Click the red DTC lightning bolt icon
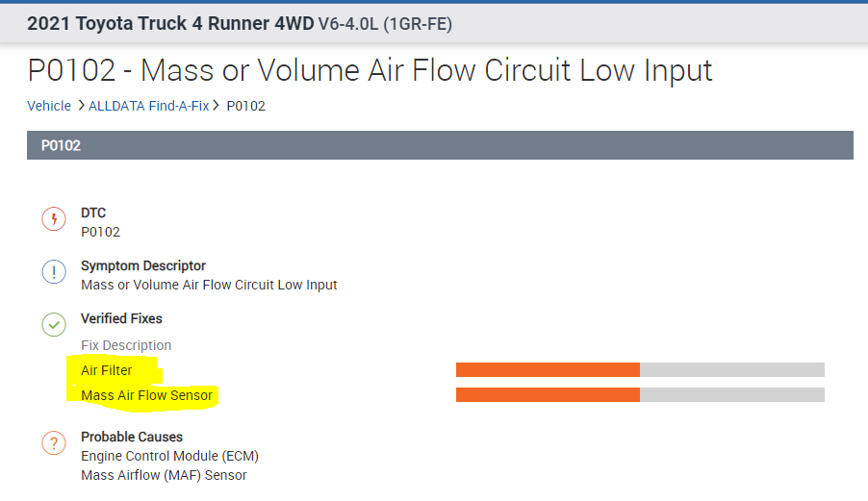Image resolution: width=868 pixels, height=501 pixels. tap(54, 219)
